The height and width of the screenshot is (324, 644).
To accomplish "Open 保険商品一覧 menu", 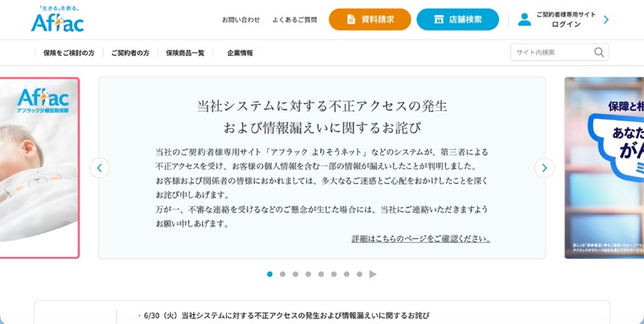I will 185,53.
